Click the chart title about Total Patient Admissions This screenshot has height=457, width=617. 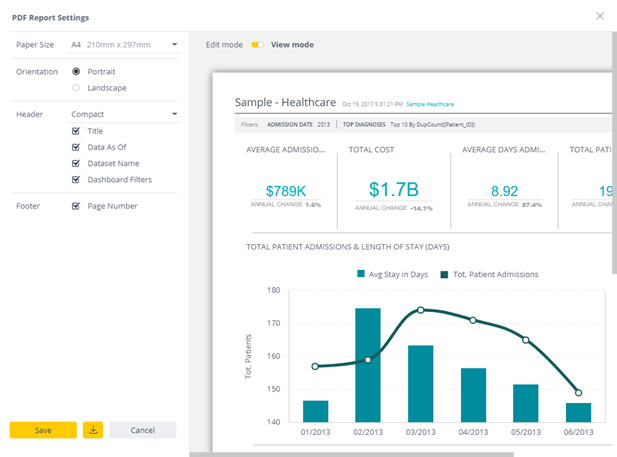pyautogui.click(x=348, y=247)
